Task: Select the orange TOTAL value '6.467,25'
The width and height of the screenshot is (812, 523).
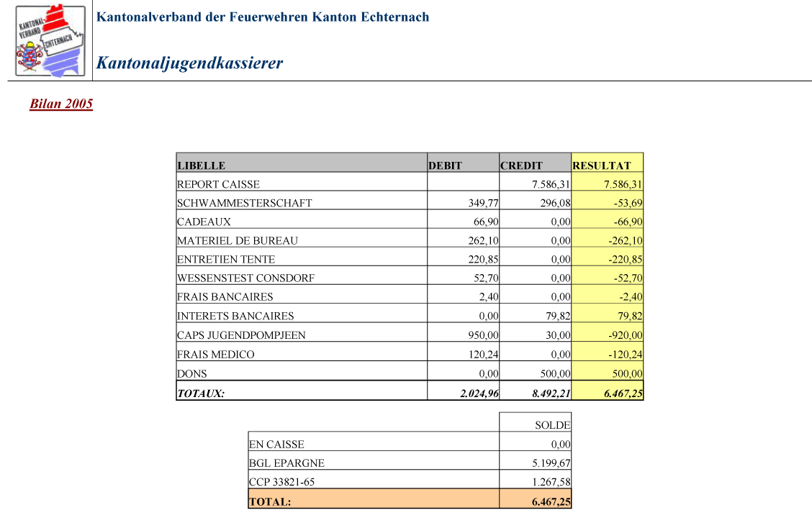Action: [x=551, y=502]
